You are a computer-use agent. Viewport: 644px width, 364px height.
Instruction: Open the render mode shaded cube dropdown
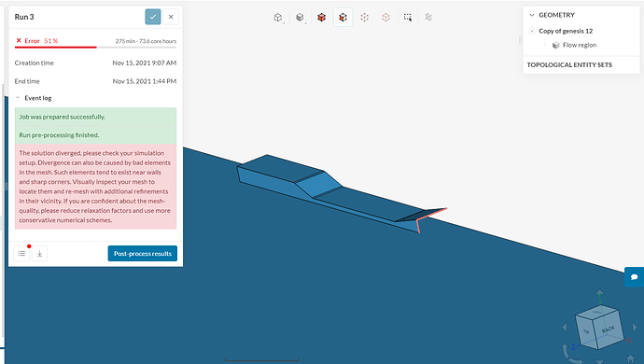tap(301, 17)
